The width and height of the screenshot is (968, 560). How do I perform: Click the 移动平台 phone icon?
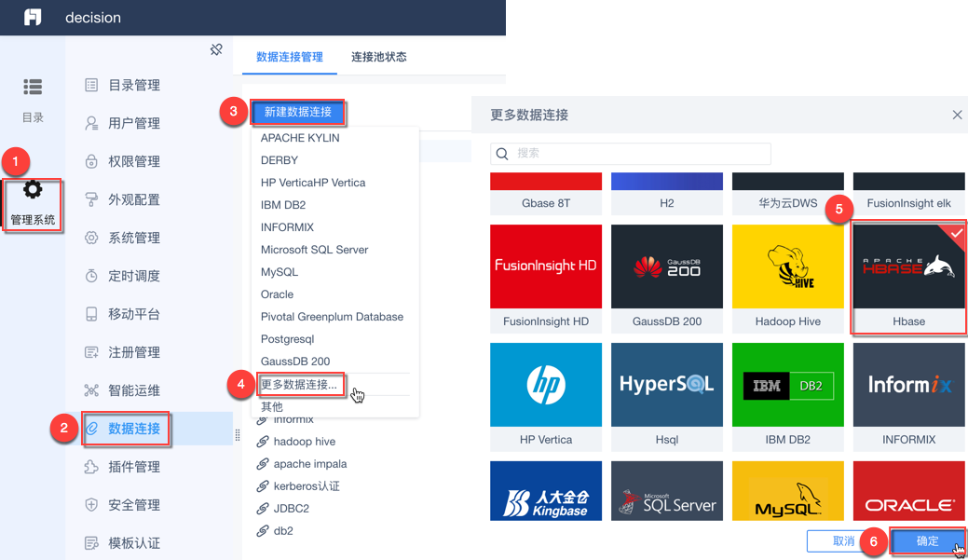coord(91,314)
